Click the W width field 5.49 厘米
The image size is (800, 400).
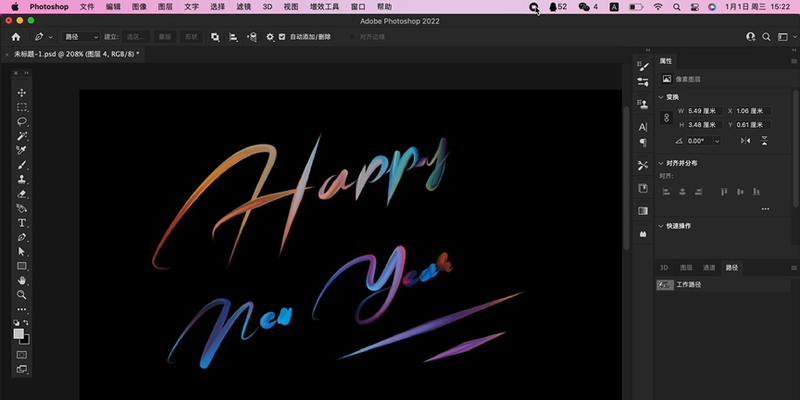click(x=702, y=111)
